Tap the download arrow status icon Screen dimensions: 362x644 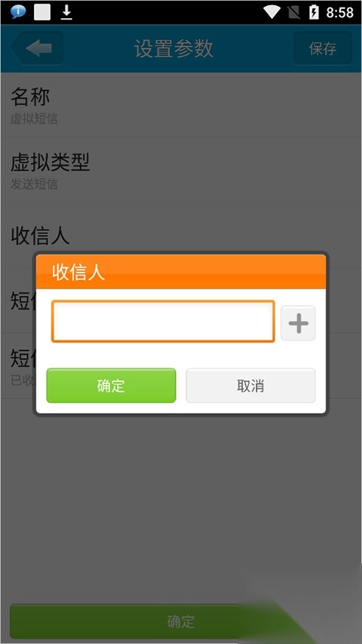coord(66,12)
